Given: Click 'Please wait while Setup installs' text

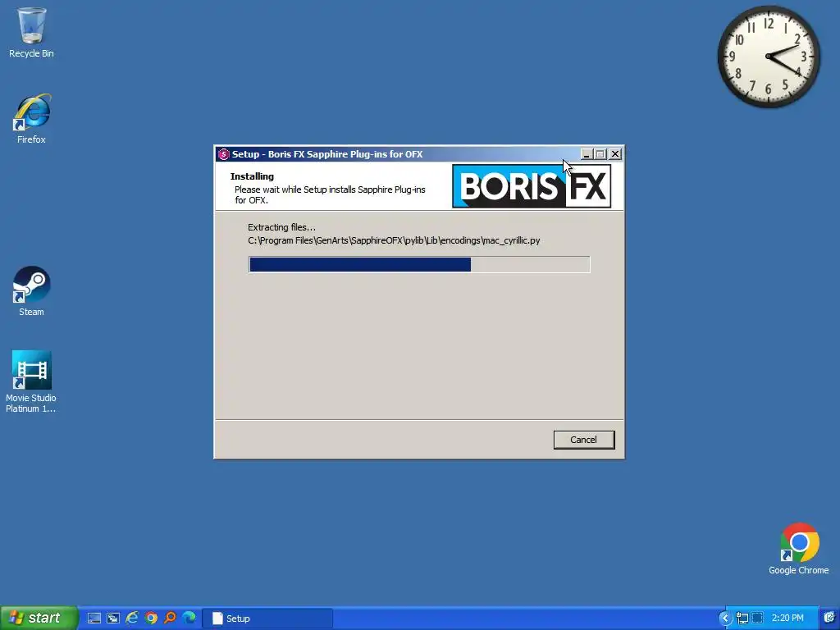Looking at the screenshot, I should (x=330, y=194).
